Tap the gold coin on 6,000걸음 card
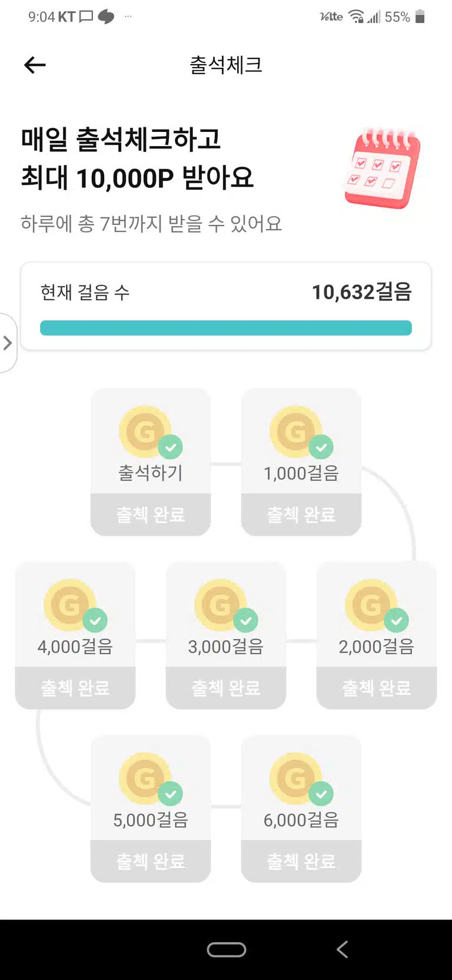 point(295,778)
